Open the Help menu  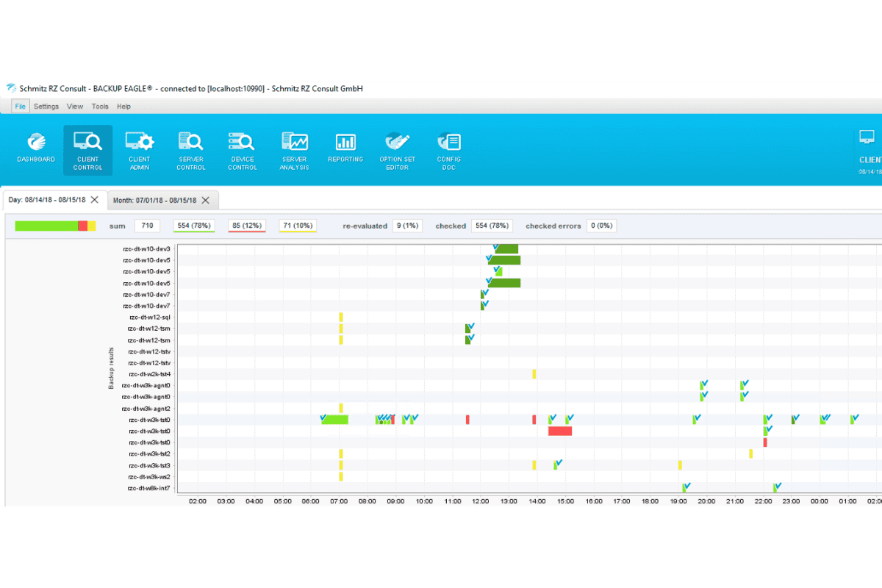tap(124, 107)
